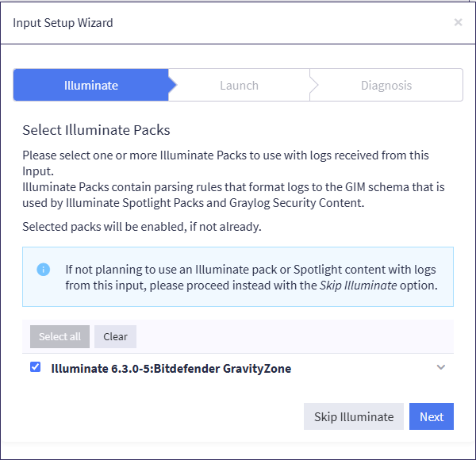Click the 'Please select one or more' paragraph

coord(225,155)
